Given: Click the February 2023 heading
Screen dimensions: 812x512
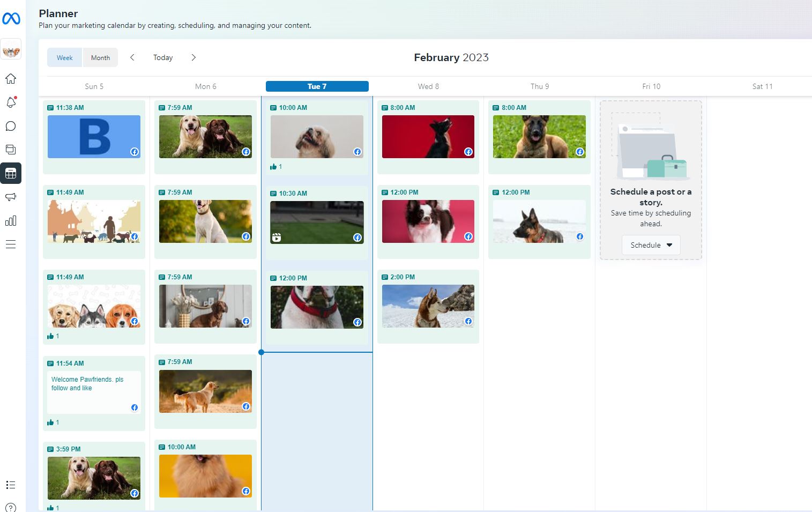Looking at the screenshot, I should click(x=451, y=57).
